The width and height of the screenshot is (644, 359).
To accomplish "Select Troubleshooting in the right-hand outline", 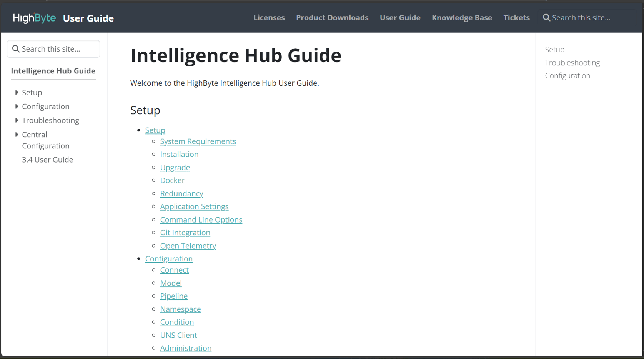I will 572,63.
